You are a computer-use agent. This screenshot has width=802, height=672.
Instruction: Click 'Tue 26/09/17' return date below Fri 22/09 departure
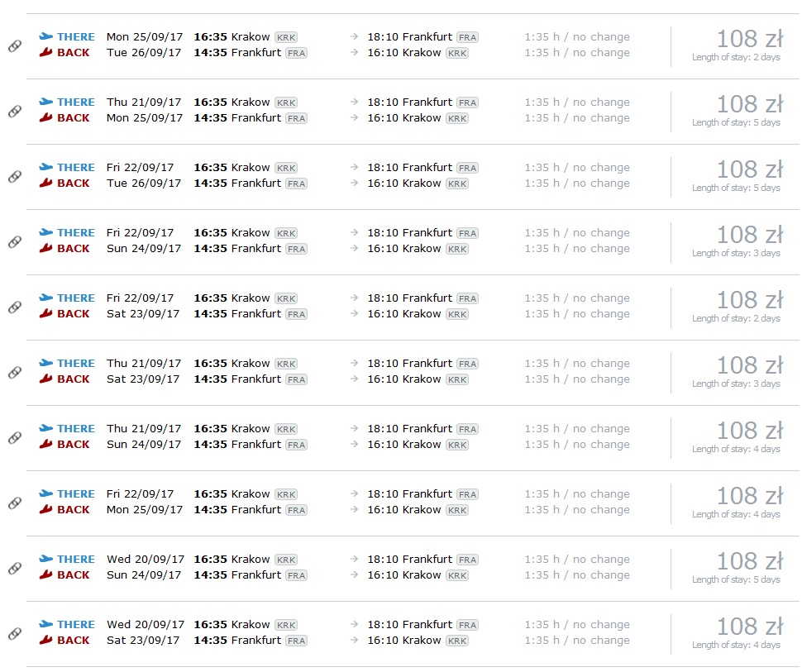point(144,183)
